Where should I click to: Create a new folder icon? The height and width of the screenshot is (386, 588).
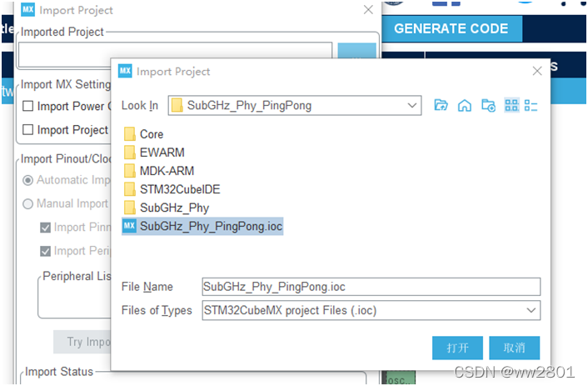(x=488, y=106)
